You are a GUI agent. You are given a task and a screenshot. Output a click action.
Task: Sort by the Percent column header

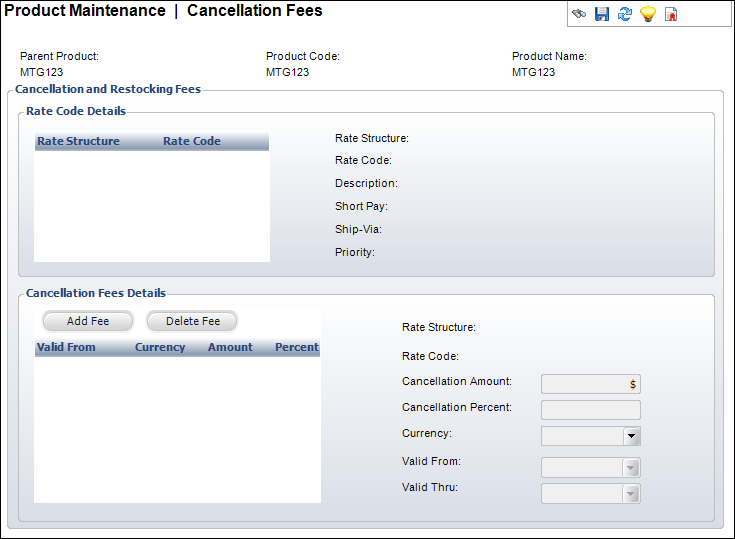pos(297,347)
